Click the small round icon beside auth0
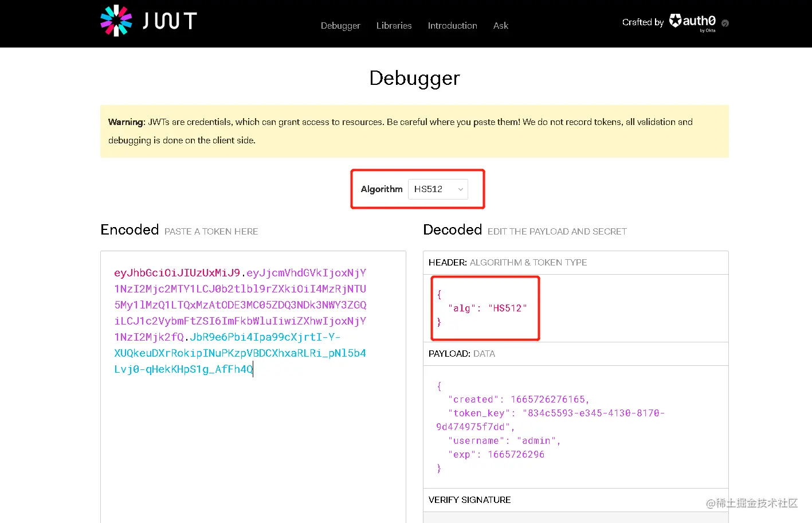The image size is (812, 523). (725, 24)
